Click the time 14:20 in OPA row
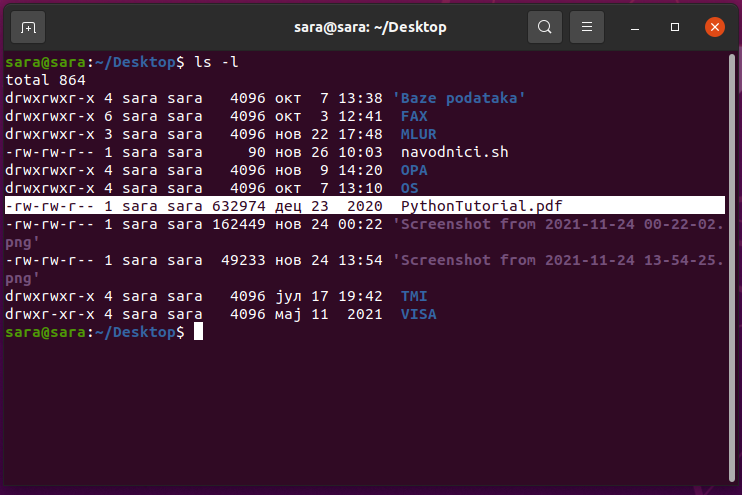This screenshot has width=742, height=495. point(360,170)
